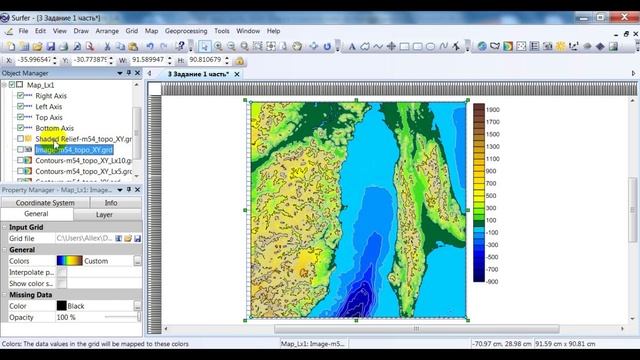Screen dimensions: 640x360
Task: Open the Property Manager panel dropdown arrow
Action: point(120,190)
